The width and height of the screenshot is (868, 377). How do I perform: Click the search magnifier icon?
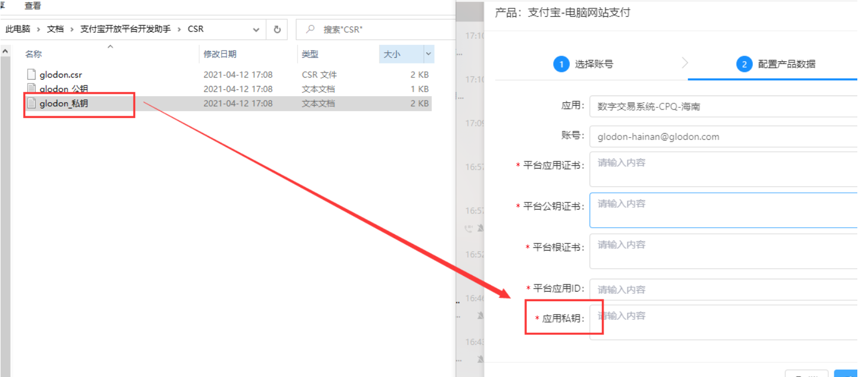click(309, 29)
